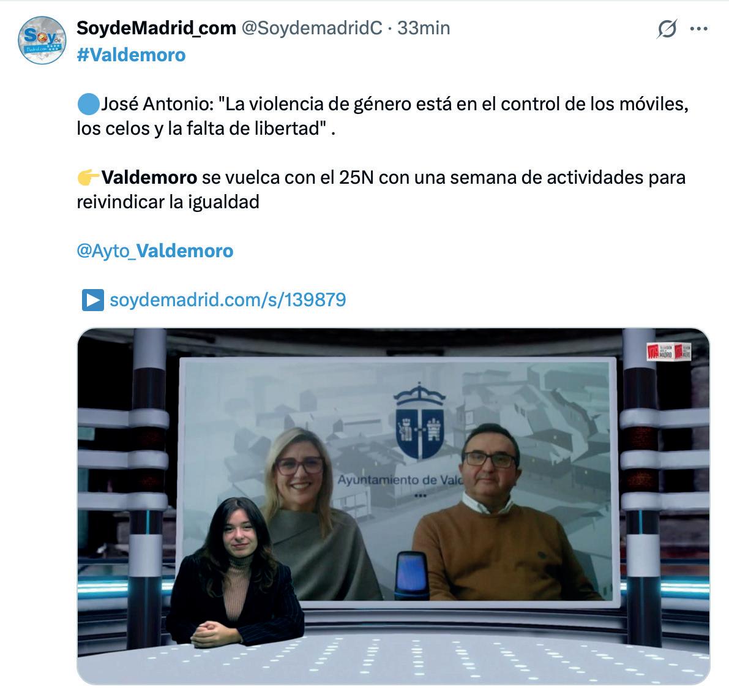The width and height of the screenshot is (729, 700).
Task: Click the Televisión de Madrid watermark logo
Action: pyautogui.click(x=668, y=352)
